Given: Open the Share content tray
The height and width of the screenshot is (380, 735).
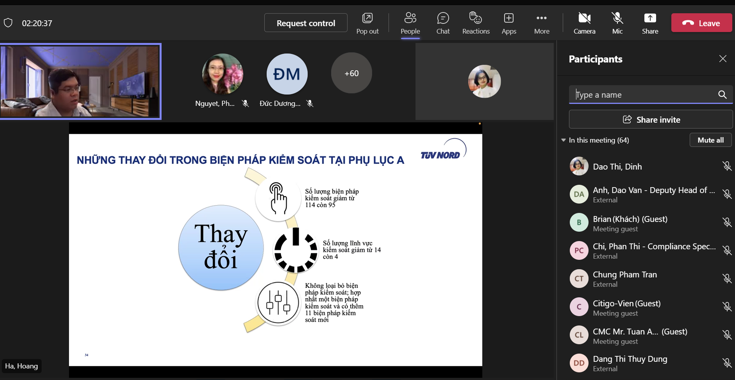Looking at the screenshot, I should pyautogui.click(x=650, y=23).
